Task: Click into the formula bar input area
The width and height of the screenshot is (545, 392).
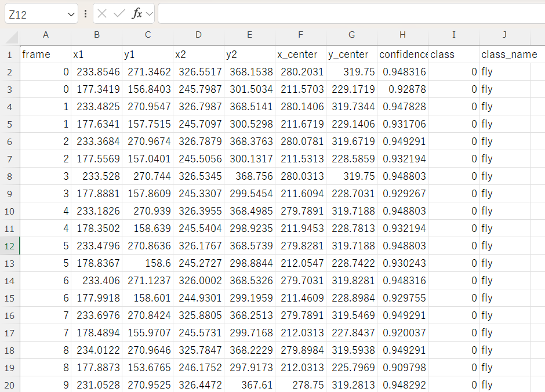Action: point(348,14)
